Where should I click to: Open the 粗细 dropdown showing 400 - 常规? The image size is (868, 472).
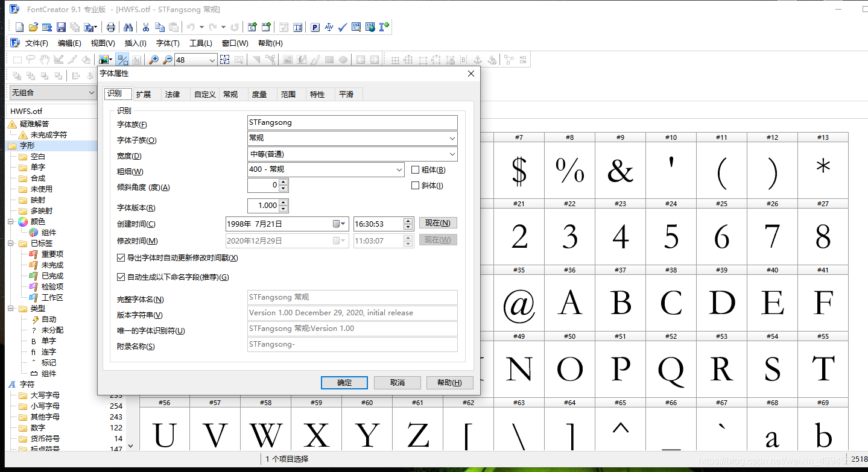point(326,170)
